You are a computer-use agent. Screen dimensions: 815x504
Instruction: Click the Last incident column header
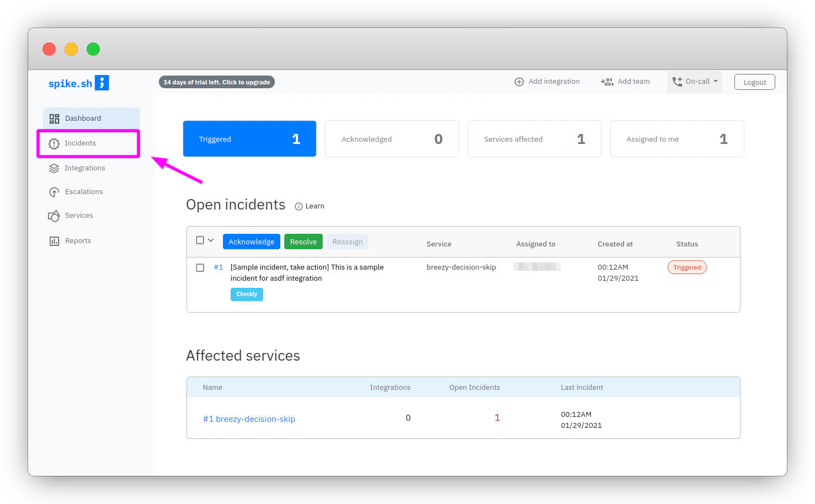click(582, 388)
